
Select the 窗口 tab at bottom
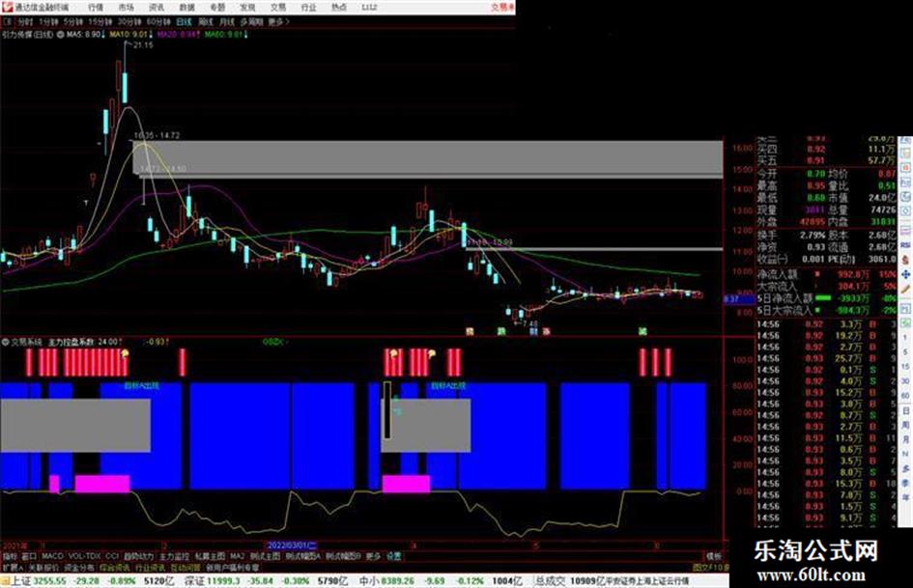tap(29, 556)
